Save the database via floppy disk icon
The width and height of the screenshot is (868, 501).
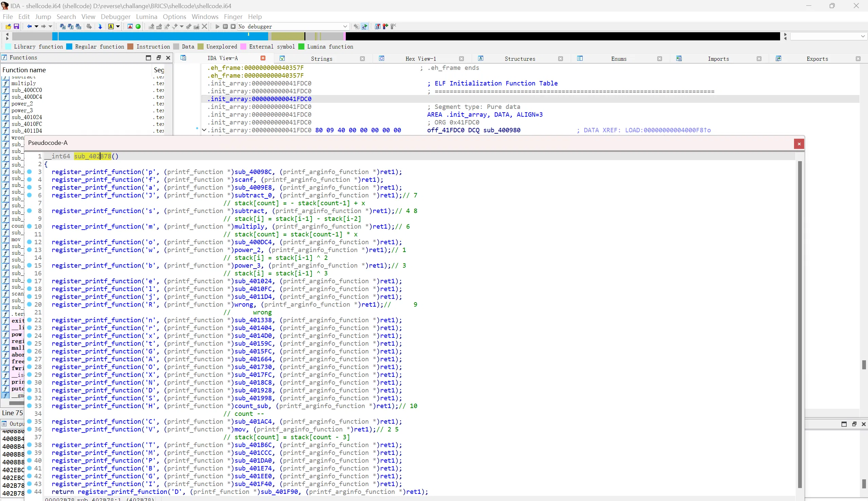click(16, 26)
